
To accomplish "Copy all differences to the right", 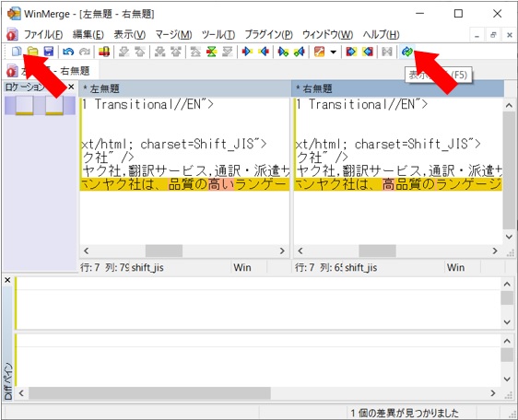I will pyautogui.click(x=351, y=52).
